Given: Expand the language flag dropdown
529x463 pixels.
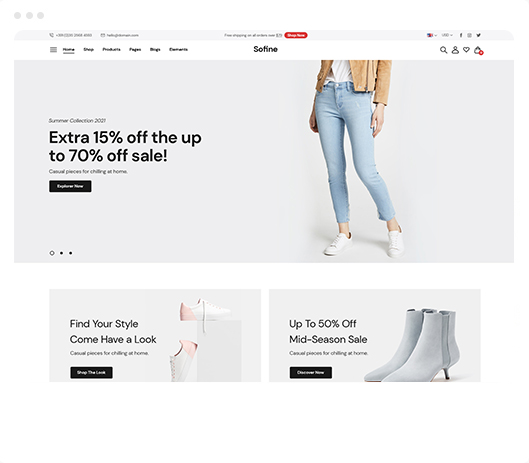Looking at the screenshot, I should point(432,35).
